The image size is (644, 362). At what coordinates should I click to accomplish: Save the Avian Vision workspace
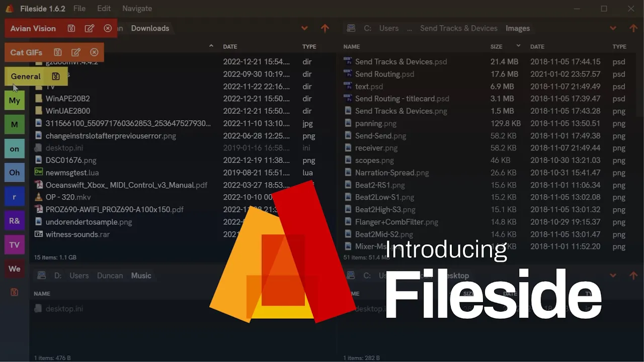[71, 29]
